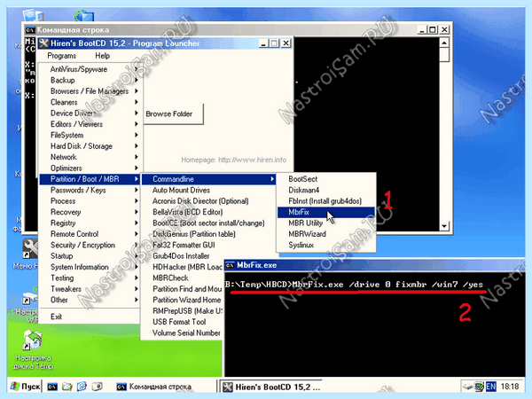The width and height of the screenshot is (532, 399).
Task: Expand the arrow beside Recovery
Action: [136, 212]
